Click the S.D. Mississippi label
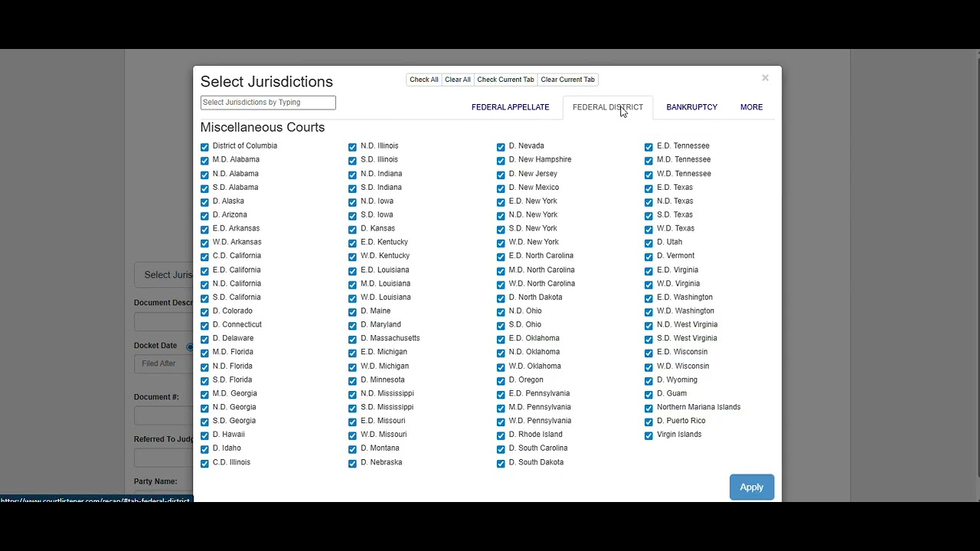 387,407
